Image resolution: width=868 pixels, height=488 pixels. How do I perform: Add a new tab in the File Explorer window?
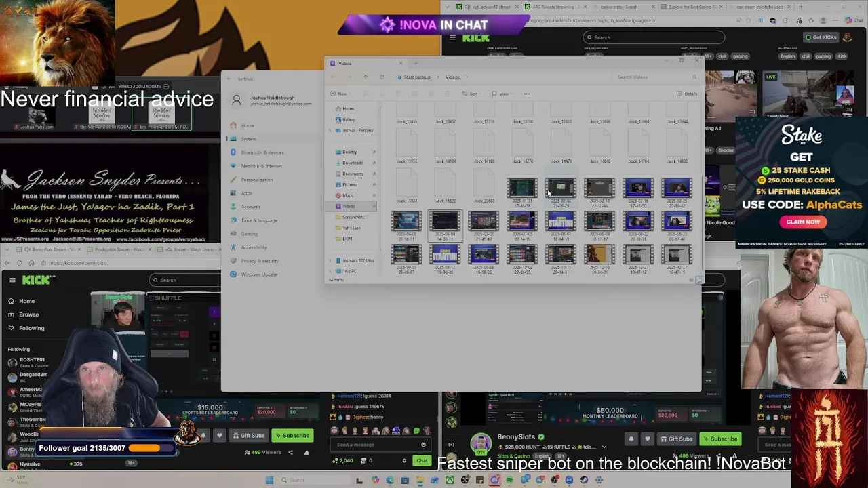pos(416,63)
